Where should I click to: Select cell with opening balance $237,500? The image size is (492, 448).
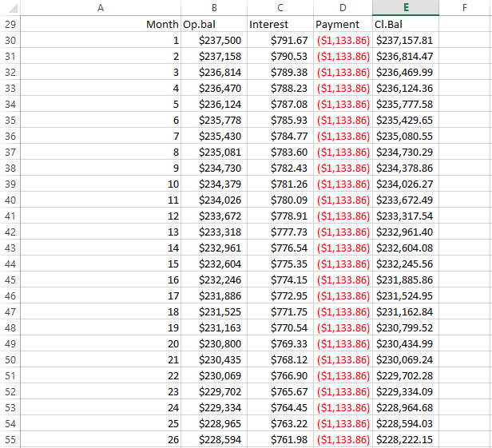(x=214, y=40)
